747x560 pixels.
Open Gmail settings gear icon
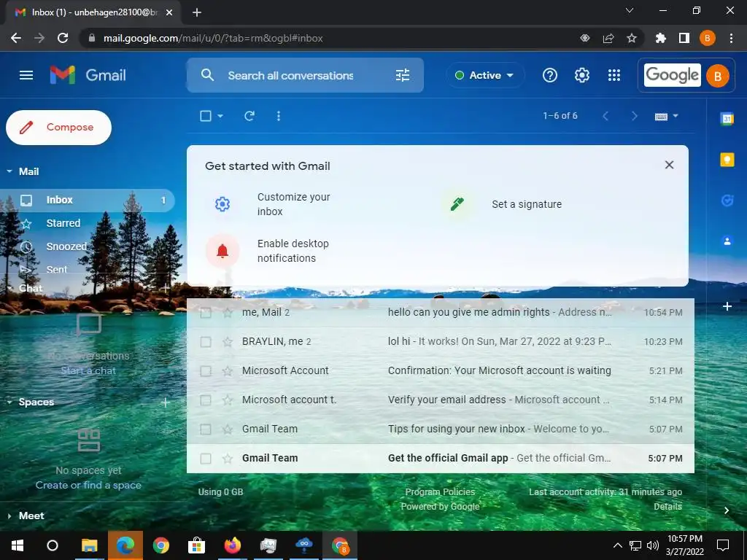pyautogui.click(x=581, y=75)
